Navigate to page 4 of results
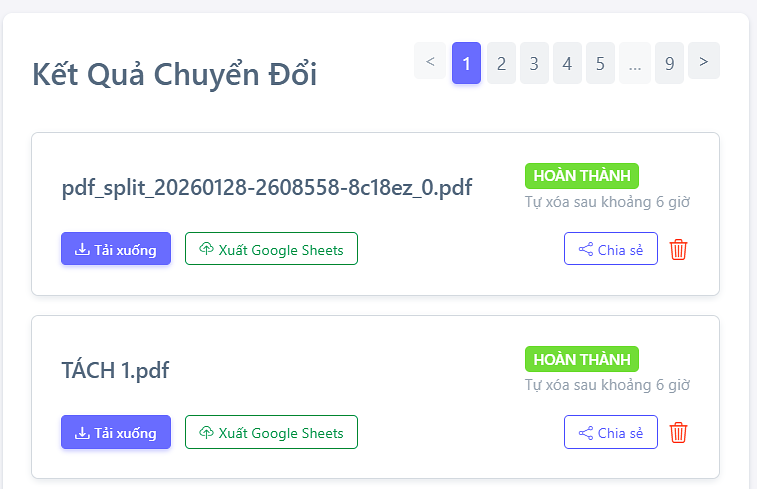The image size is (757, 489). (x=567, y=63)
